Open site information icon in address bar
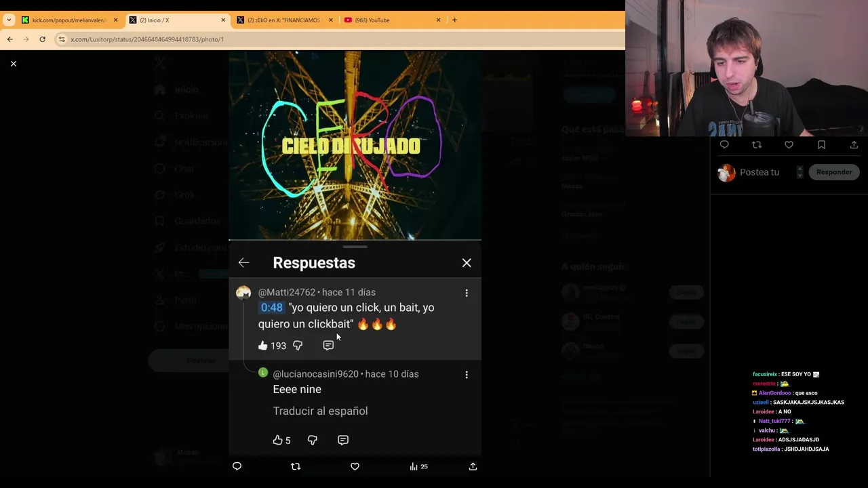Image resolution: width=868 pixels, height=488 pixels. click(x=62, y=39)
